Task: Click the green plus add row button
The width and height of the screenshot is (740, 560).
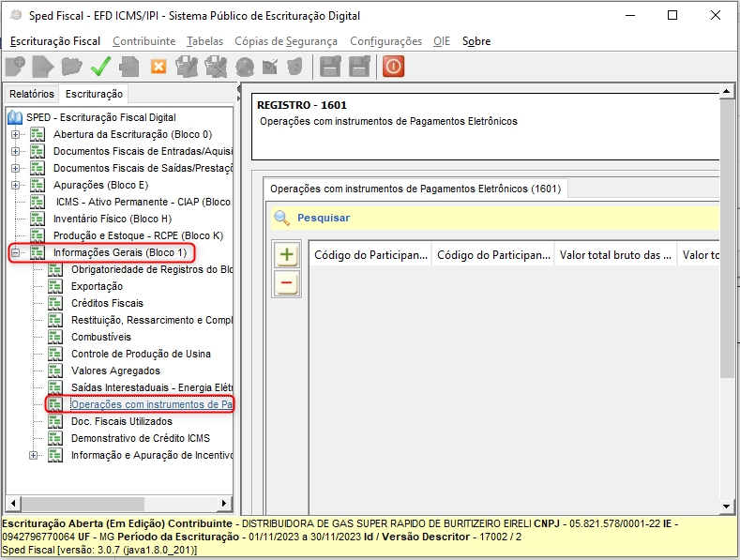Action: [287, 255]
